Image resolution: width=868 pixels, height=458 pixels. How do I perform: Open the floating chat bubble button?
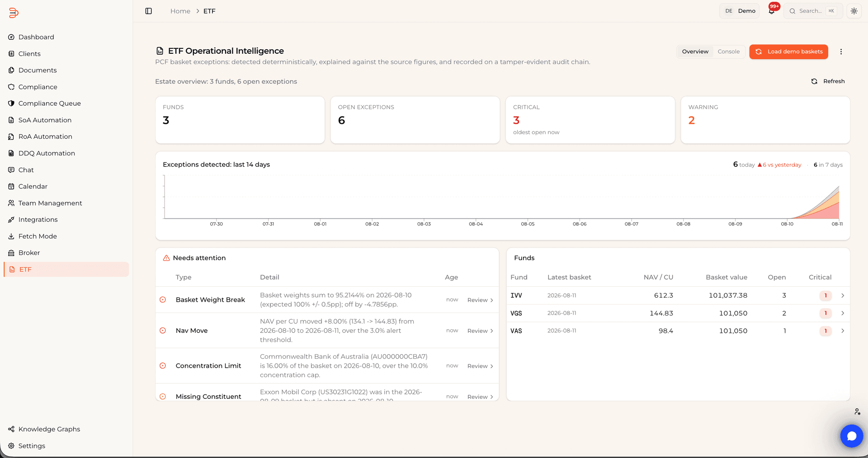[x=851, y=436]
